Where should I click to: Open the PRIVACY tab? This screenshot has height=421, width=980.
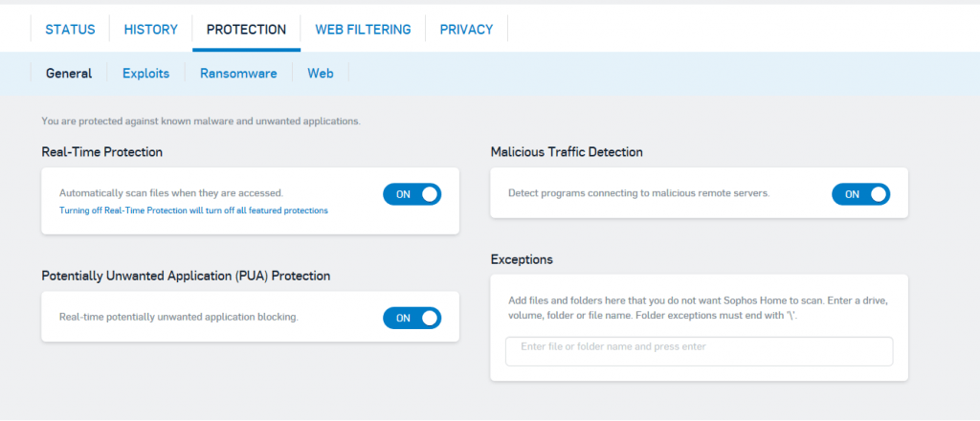tap(466, 30)
